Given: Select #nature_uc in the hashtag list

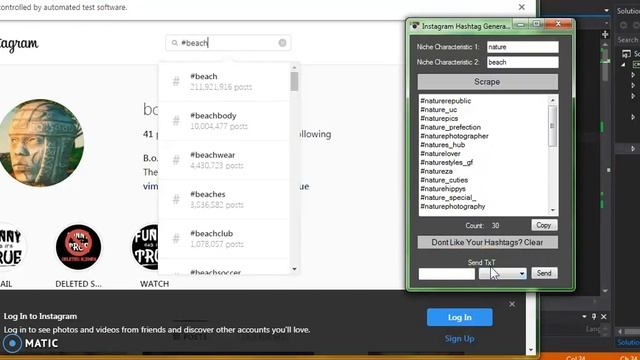Looking at the screenshot, I should [x=439, y=109].
